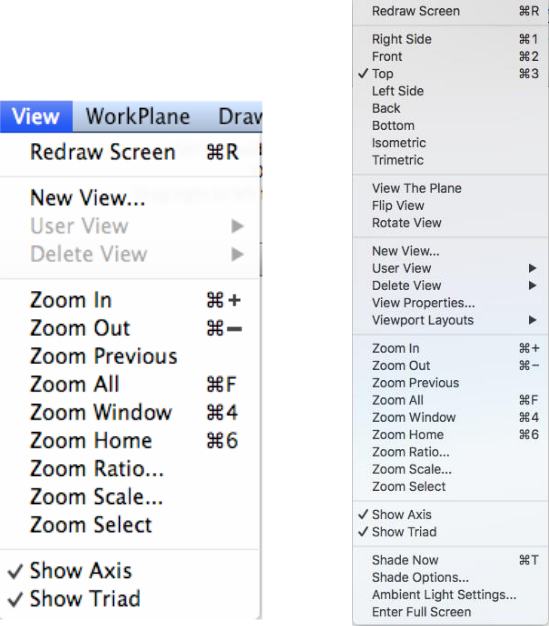Expand Viewport Layouts submenu
The image size is (549, 626).
[450, 320]
